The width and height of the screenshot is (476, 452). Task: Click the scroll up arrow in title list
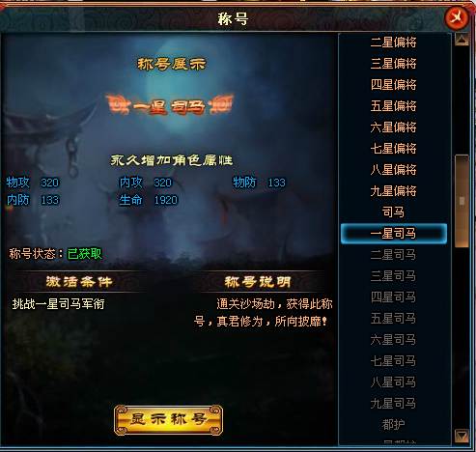(x=462, y=40)
